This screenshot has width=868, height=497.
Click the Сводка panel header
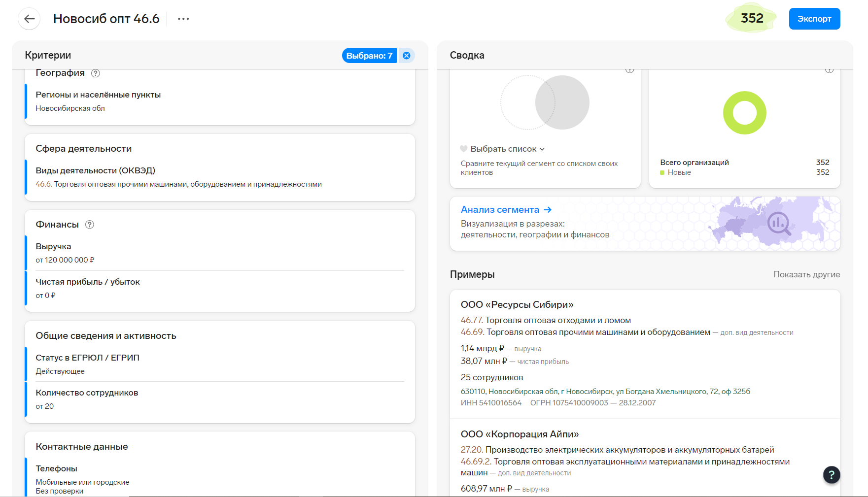click(467, 55)
